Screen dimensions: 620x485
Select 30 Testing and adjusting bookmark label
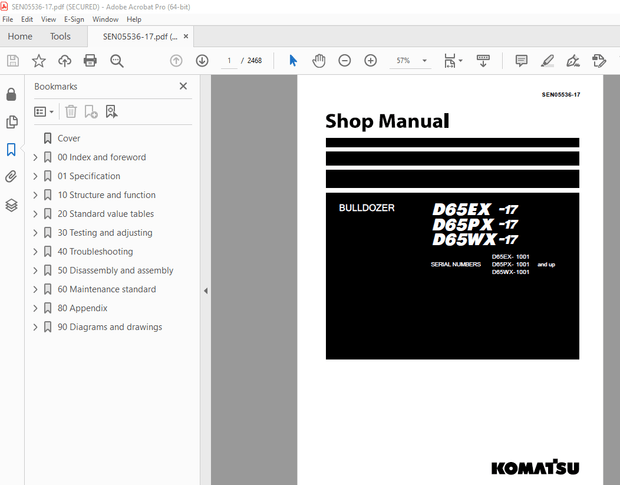pos(105,233)
